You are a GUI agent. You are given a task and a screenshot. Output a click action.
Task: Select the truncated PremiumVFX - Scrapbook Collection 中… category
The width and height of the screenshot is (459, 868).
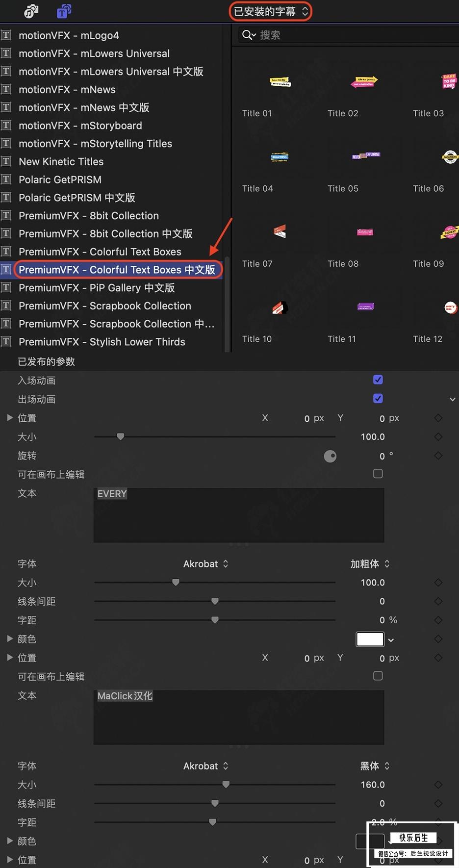[x=116, y=324]
